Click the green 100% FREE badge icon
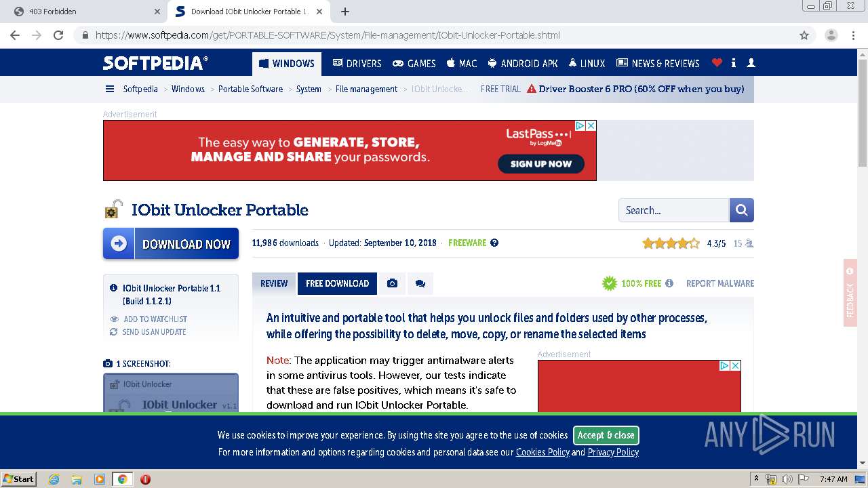Image resolution: width=868 pixels, height=488 pixels. click(610, 283)
